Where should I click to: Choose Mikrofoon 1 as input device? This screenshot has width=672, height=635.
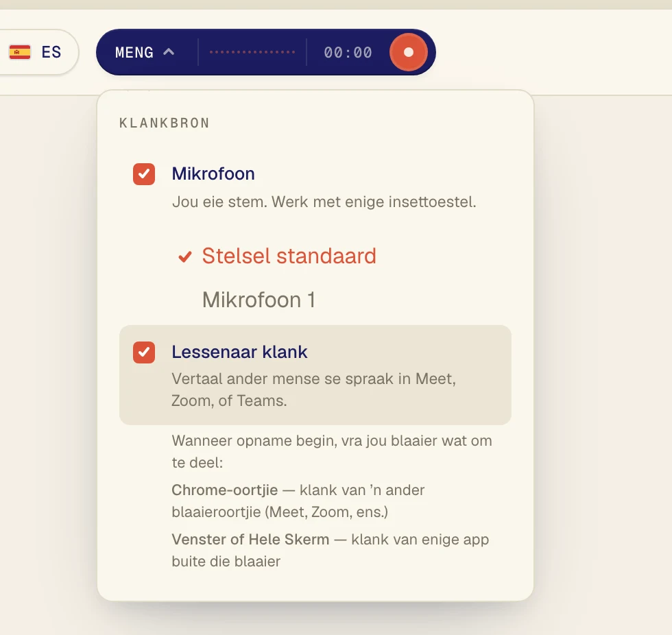point(259,300)
